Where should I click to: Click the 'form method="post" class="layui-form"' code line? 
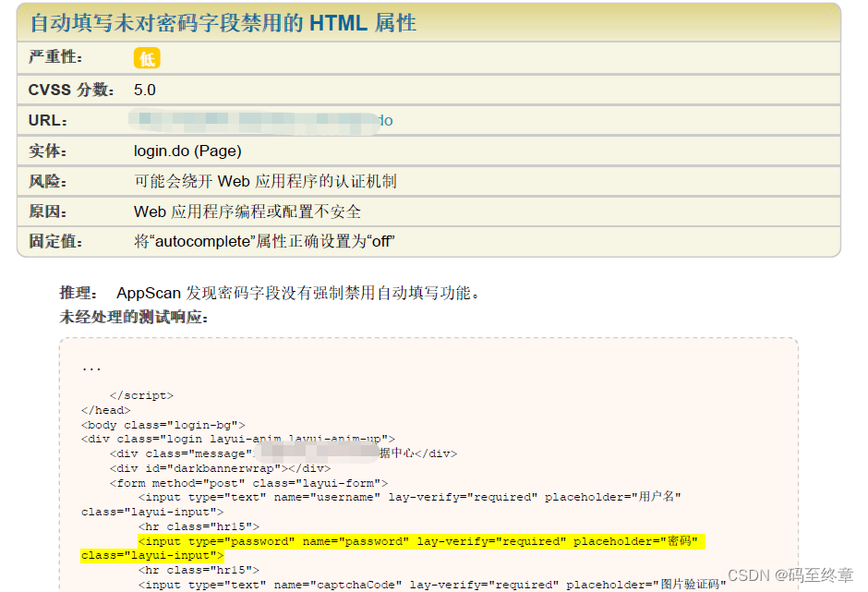tap(248, 483)
